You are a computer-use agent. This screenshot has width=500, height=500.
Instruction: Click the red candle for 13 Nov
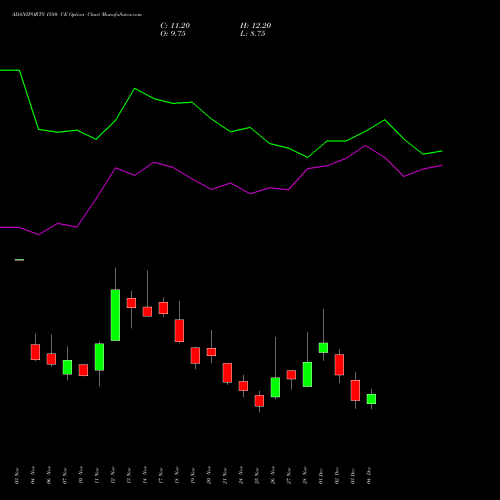pyautogui.click(x=131, y=303)
